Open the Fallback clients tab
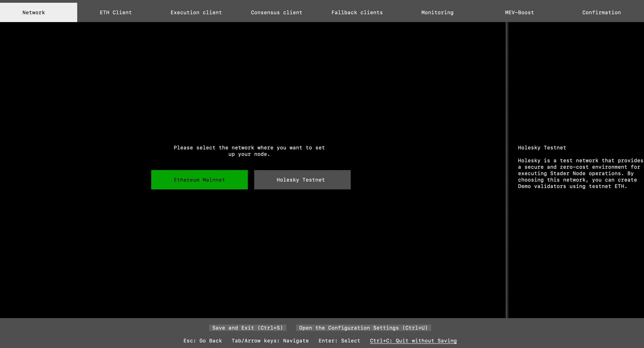This screenshot has height=348, width=644. pyautogui.click(x=357, y=13)
